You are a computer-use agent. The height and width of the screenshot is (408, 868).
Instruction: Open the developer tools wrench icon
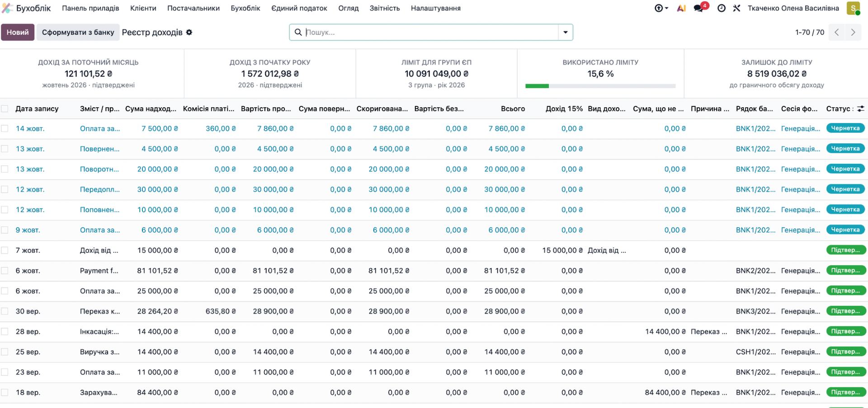[x=736, y=8]
